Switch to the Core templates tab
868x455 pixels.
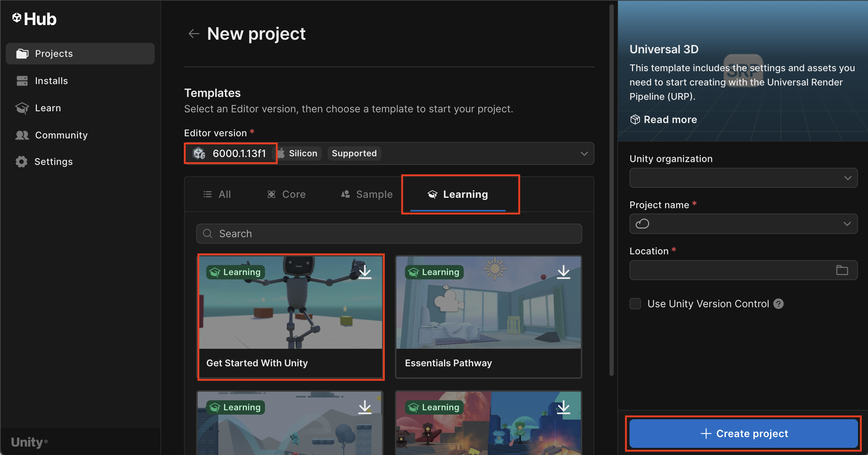click(x=286, y=194)
